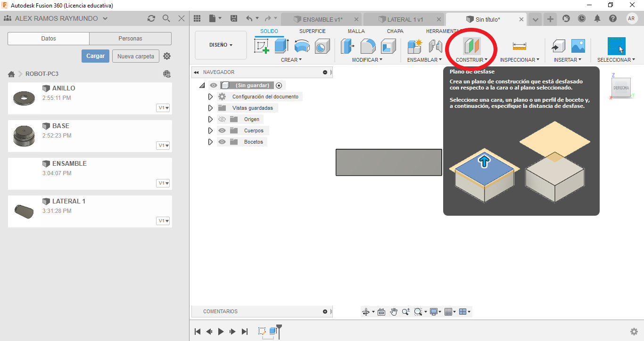Refresh the data panel
Image resolution: width=644 pixels, height=341 pixels.
(x=151, y=18)
